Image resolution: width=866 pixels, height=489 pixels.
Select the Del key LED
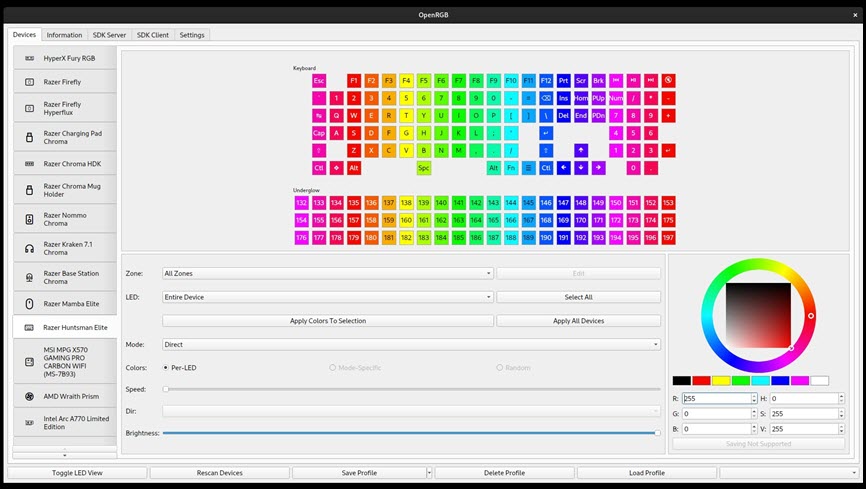(x=563, y=115)
